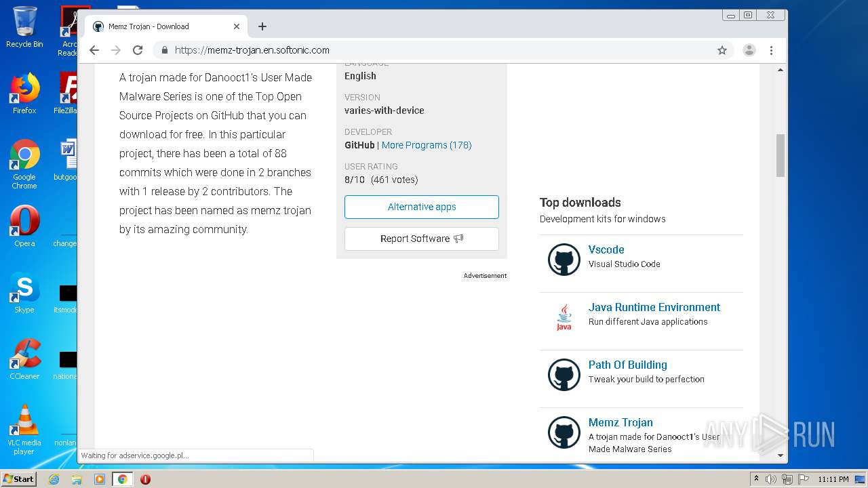Image resolution: width=868 pixels, height=488 pixels.
Task: Open the Memz Trojan top download link
Action: tap(620, 422)
